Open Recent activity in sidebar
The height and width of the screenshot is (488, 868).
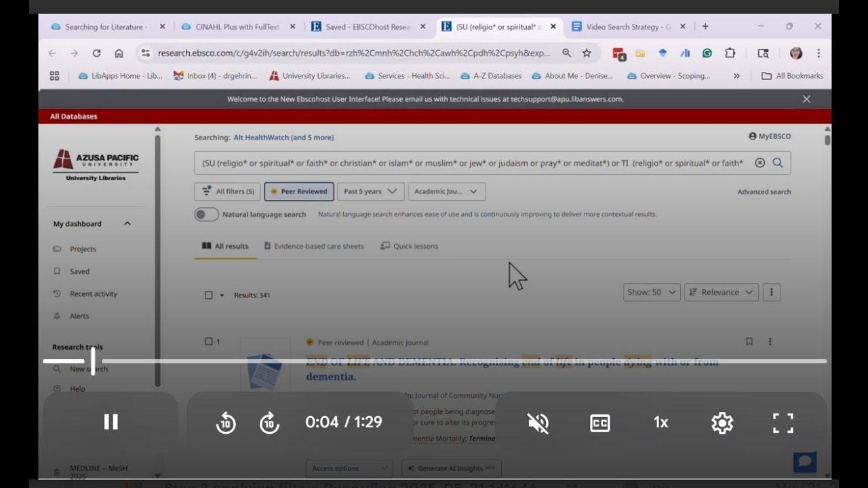[94, 293]
